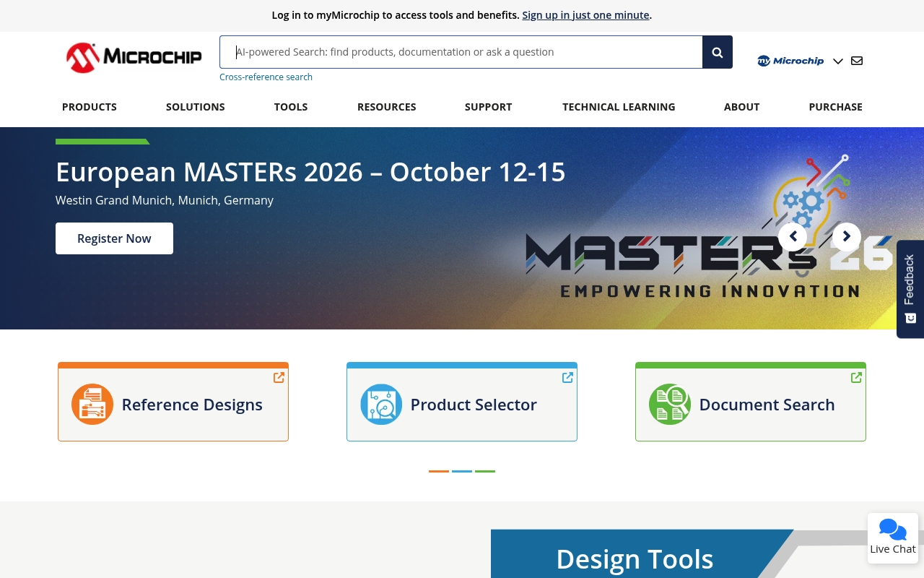
Task: Open the Live Chat bubble
Action: coord(893,538)
